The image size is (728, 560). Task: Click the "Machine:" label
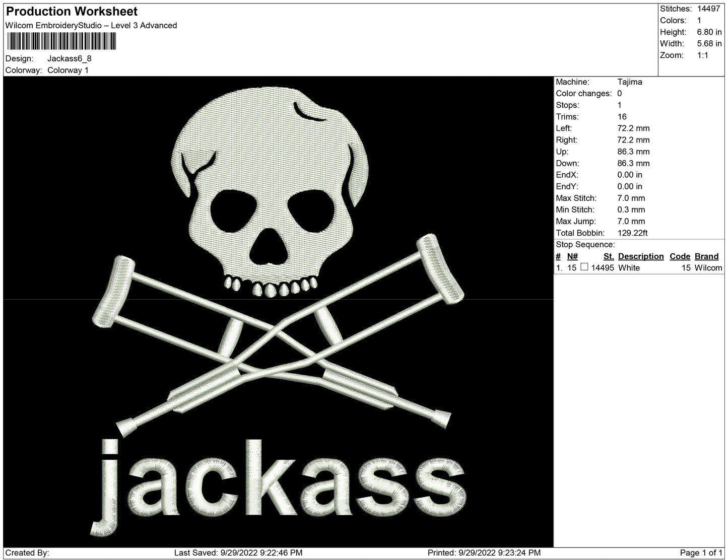point(573,82)
